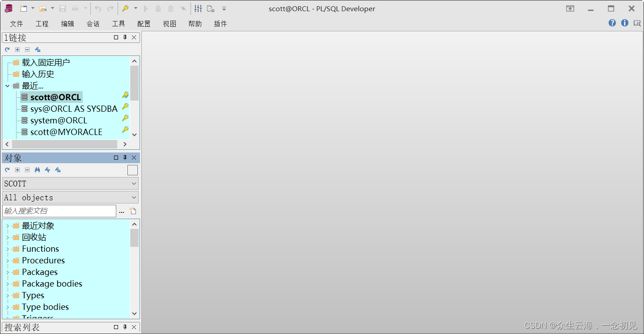This screenshot has width=644, height=334.
Task: Click the blue About info icon
Action: pyautogui.click(x=625, y=23)
